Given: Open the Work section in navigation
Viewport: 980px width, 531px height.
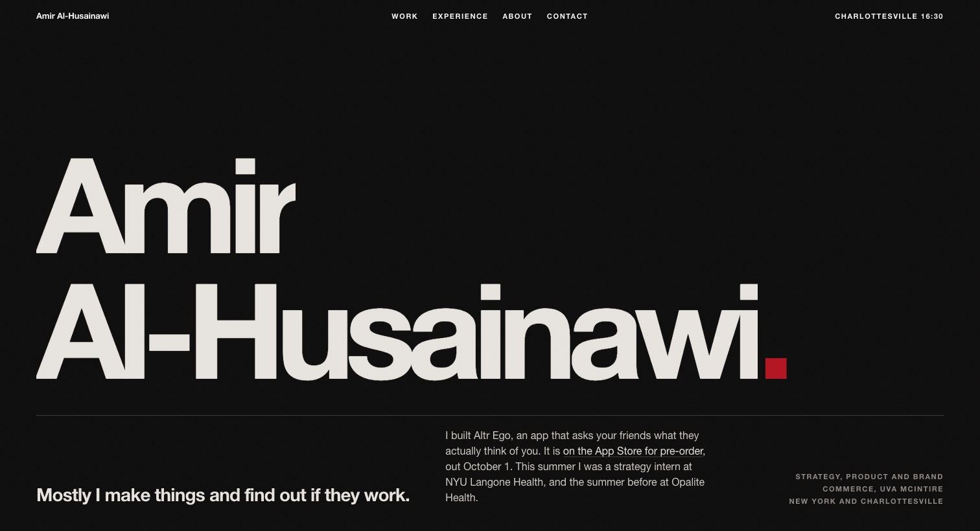Looking at the screenshot, I should [x=404, y=16].
